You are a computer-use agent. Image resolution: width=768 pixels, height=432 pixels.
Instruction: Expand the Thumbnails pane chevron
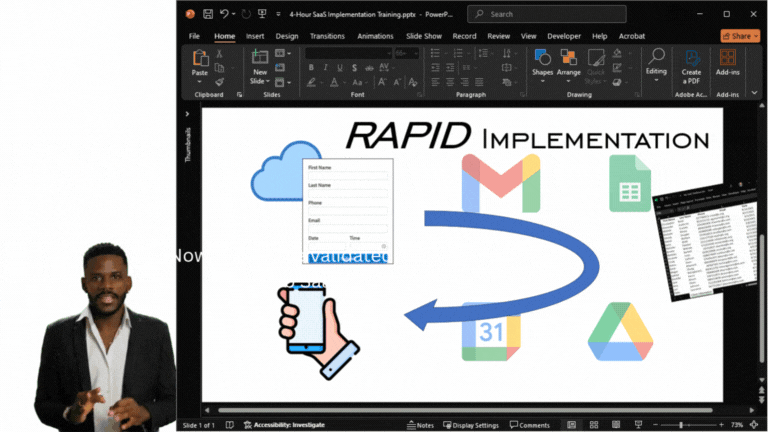[x=187, y=114]
